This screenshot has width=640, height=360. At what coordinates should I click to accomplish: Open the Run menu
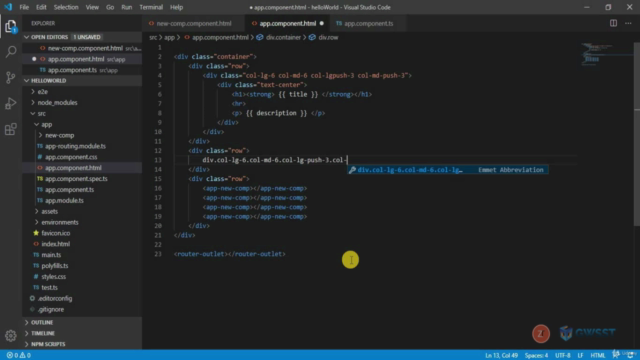pyautogui.click(x=127, y=7)
